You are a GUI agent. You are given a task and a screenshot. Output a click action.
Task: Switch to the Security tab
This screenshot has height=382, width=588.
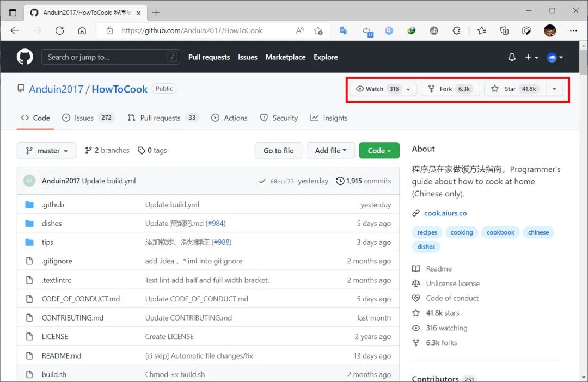[279, 118]
